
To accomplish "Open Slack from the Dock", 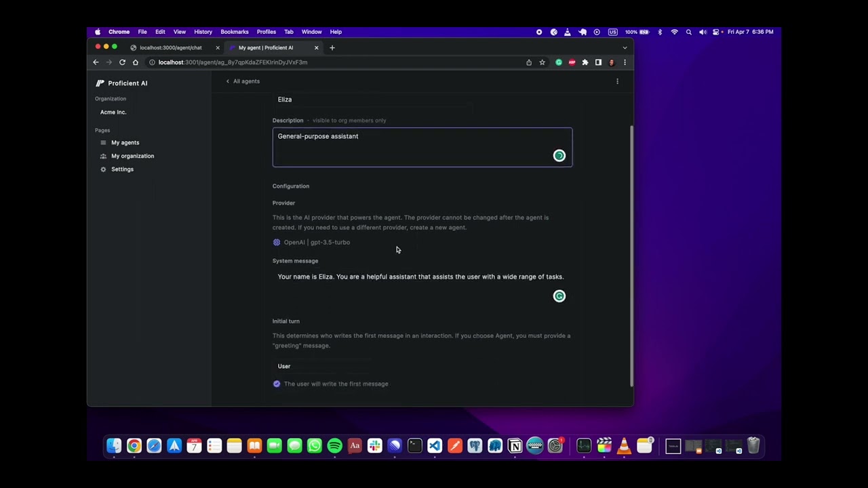I will [374, 446].
